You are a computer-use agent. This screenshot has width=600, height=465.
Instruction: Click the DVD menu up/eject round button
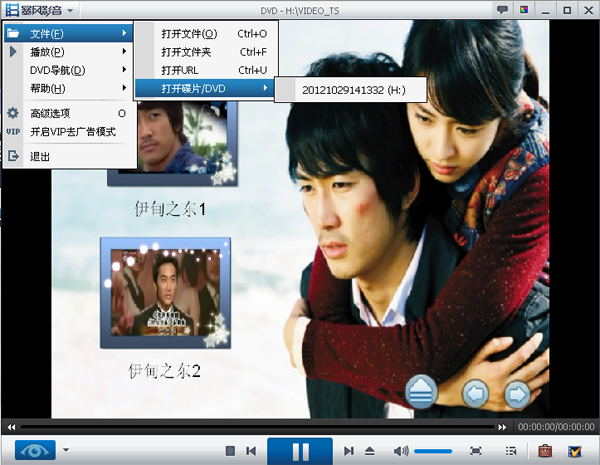pyautogui.click(x=421, y=392)
